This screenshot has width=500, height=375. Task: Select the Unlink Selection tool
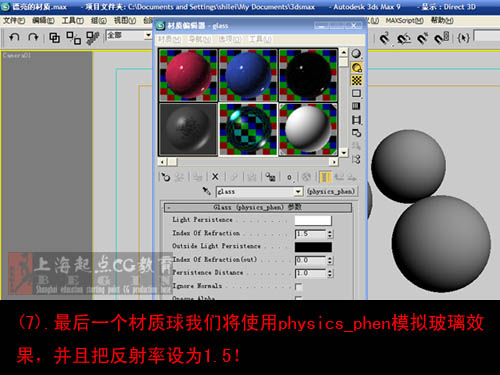coord(74,38)
